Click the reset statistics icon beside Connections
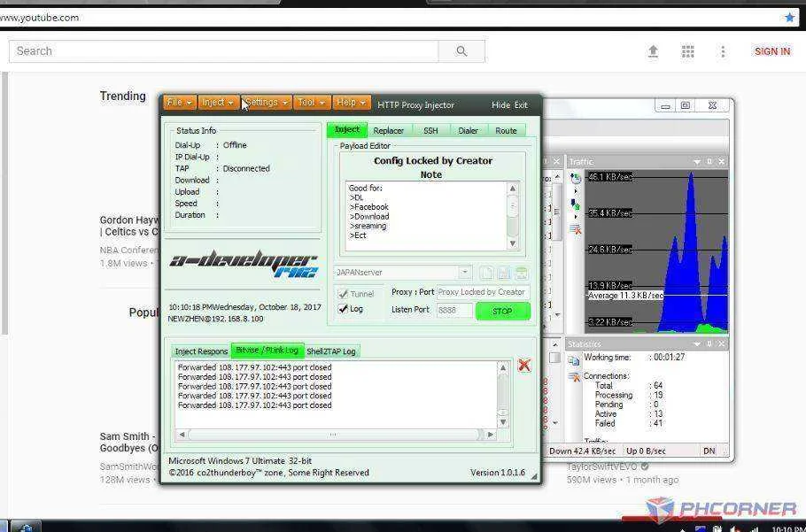 pos(574,377)
